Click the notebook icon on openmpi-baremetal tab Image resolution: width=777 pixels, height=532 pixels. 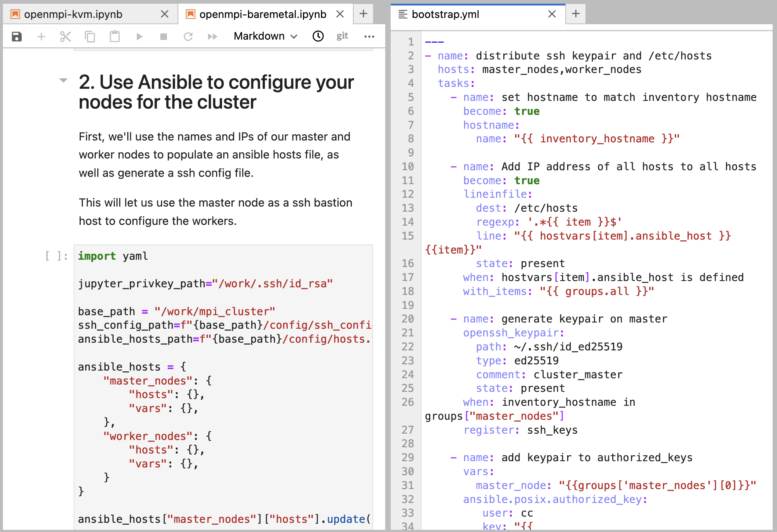pyautogui.click(x=190, y=14)
